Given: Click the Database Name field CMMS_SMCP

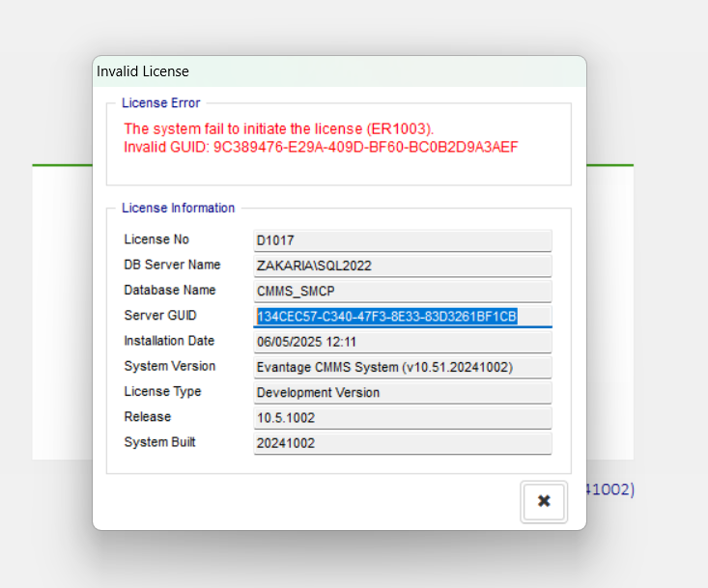Looking at the screenshot, I should [402, 291].
